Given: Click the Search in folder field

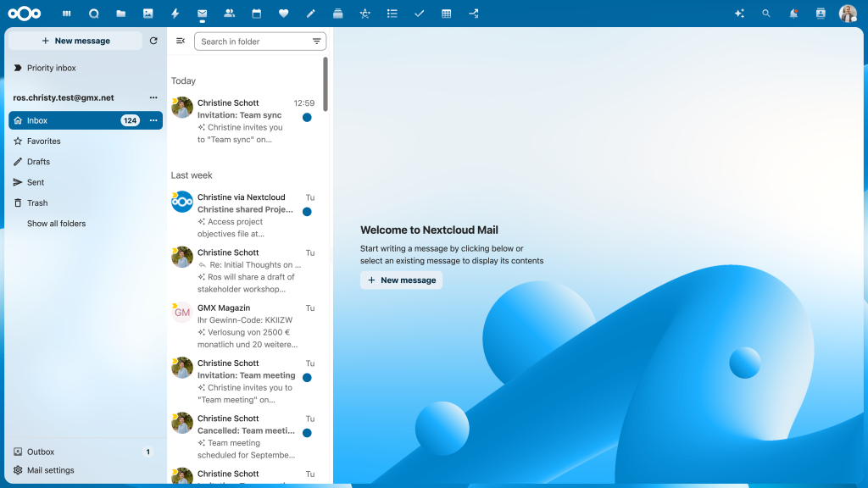Looking at the screenshot, I should (x=254, y=41).
